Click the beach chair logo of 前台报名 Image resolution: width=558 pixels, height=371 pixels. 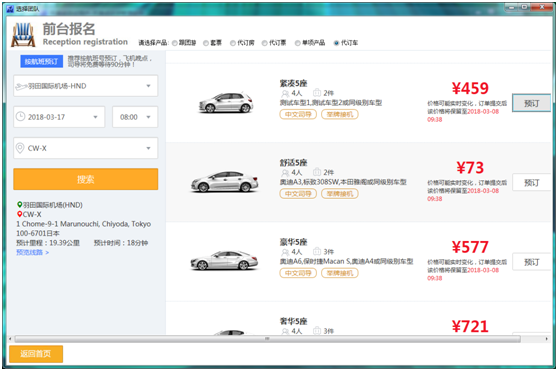click(x=23, y=35)
